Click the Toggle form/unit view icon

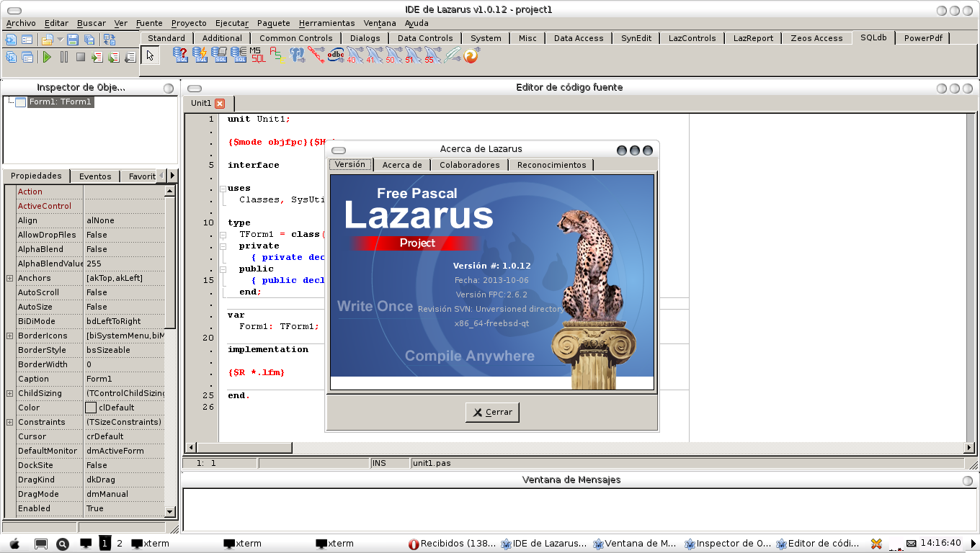[110, 40]
